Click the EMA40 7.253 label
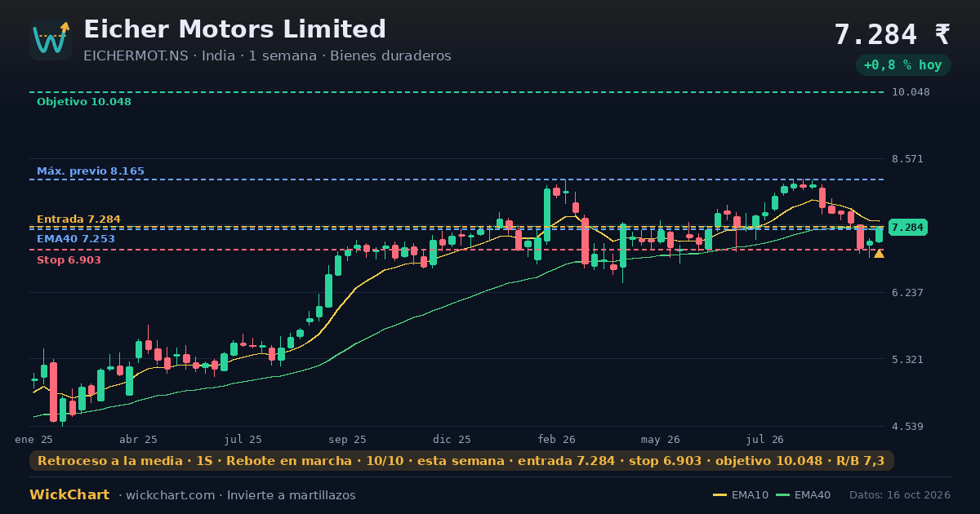The width and height of the screenshot is (980, 514). 76,238
